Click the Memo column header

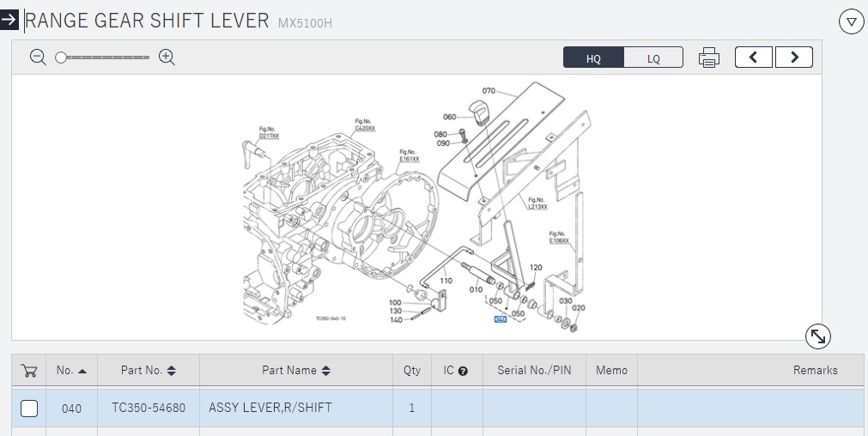[x=611, y=370]
